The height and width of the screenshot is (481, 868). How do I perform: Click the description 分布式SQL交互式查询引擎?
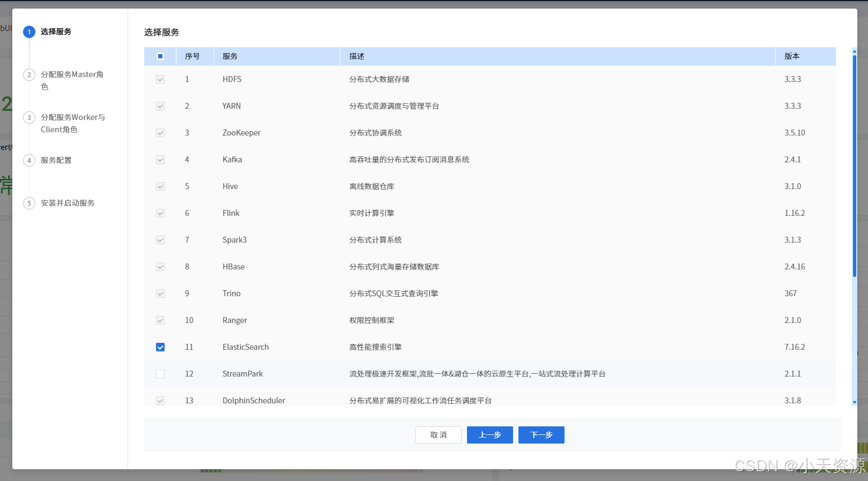[394, 294]
